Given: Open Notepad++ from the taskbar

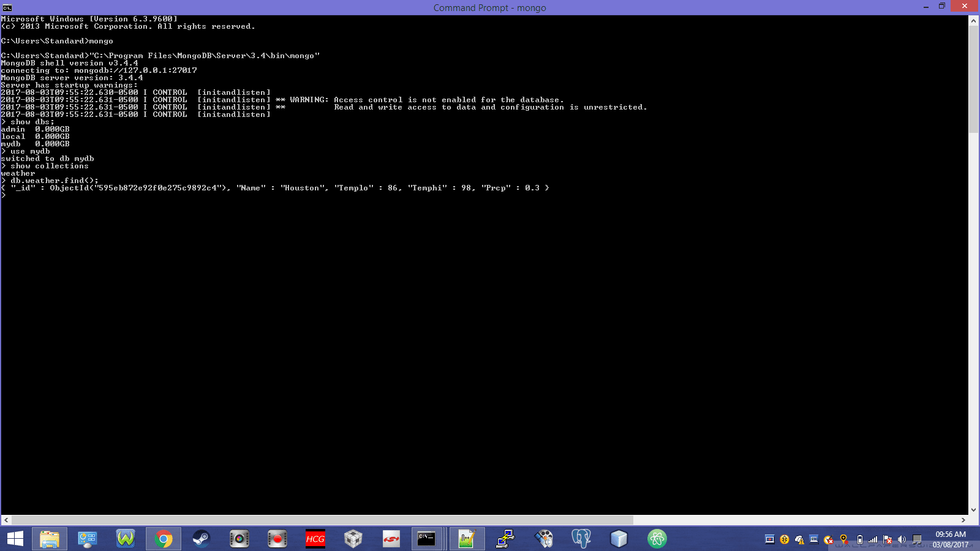Looking at the screenshot, I should pyautogui.click(x=467, y=539).
